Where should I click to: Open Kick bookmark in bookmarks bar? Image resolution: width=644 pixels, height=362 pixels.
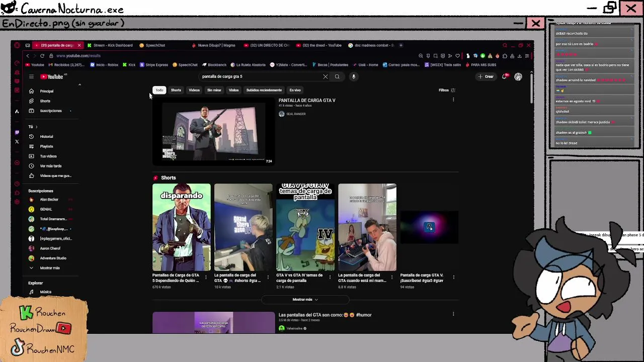[x=129, y=65]
